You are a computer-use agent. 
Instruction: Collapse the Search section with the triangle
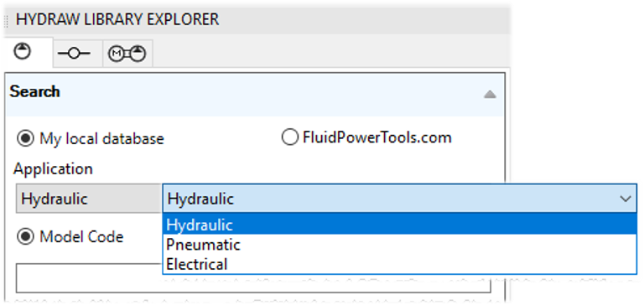pyautogui.click(x=490, y=95)
